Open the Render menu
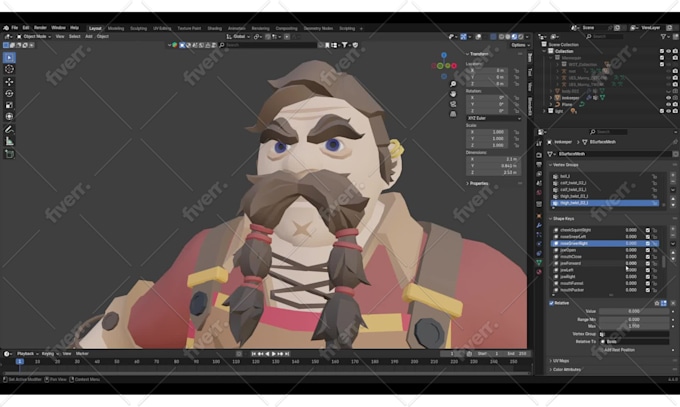680x407 pixels. pos(40,28)
